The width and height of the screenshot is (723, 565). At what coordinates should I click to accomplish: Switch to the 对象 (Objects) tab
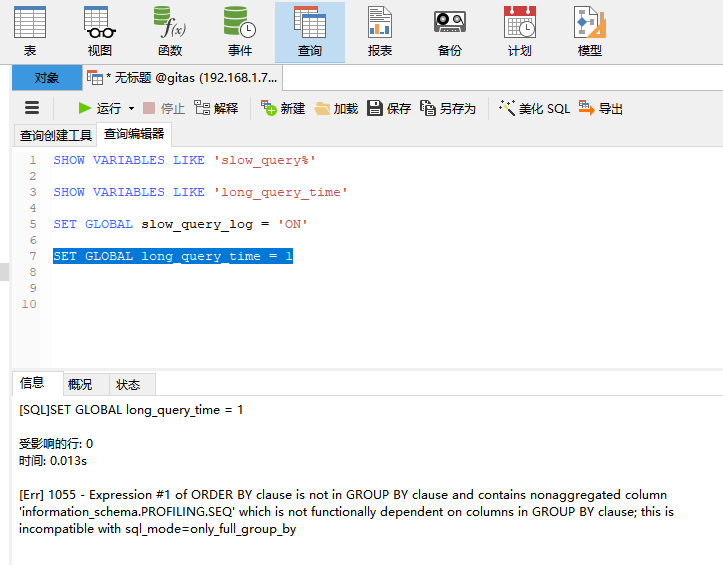47,77
